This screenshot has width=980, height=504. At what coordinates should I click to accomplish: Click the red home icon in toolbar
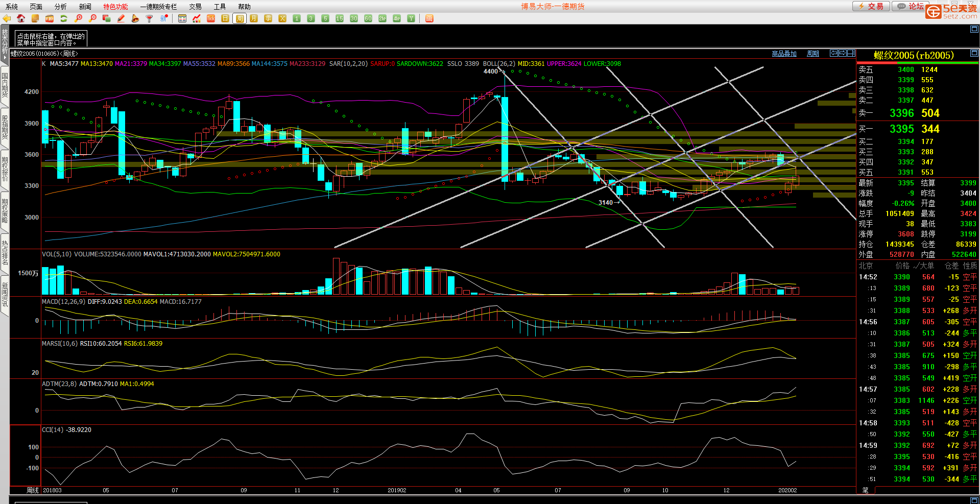click(x=21, y=18)
